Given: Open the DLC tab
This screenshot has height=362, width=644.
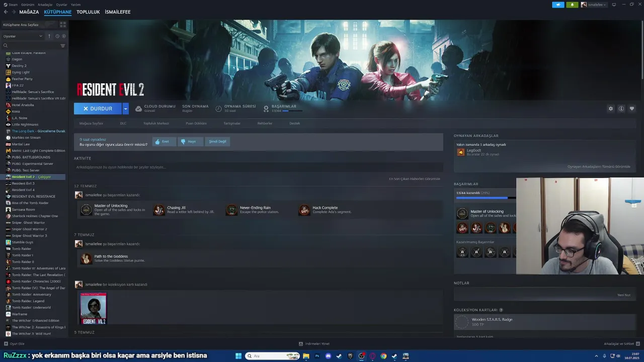Looking at the screenshot, I should (123, 123).
